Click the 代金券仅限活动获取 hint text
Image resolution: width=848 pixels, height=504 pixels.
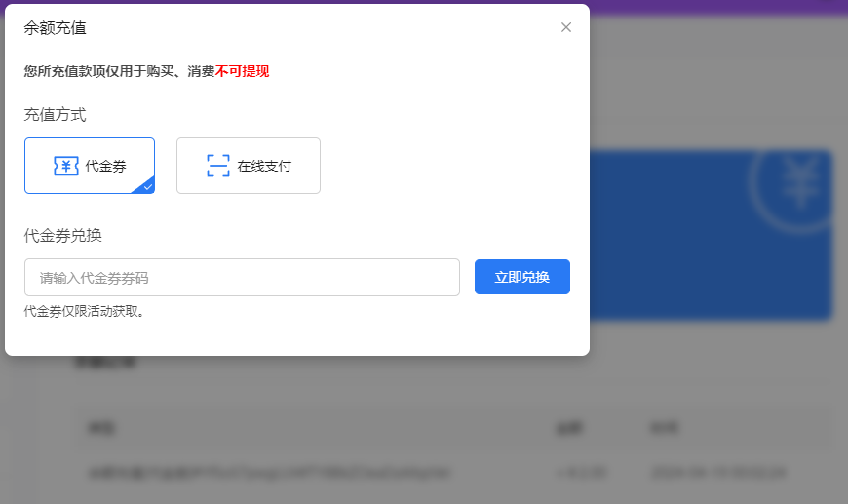pos(85,312)
